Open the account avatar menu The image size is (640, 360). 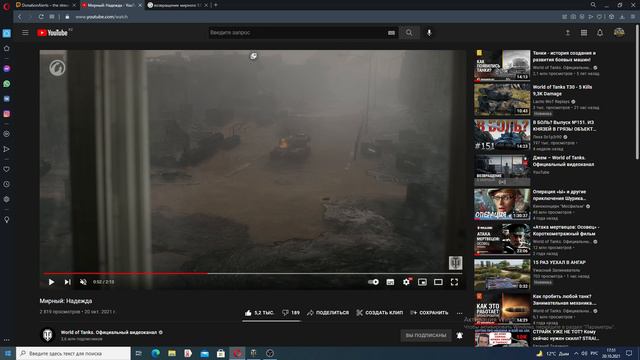pos(619,33)
